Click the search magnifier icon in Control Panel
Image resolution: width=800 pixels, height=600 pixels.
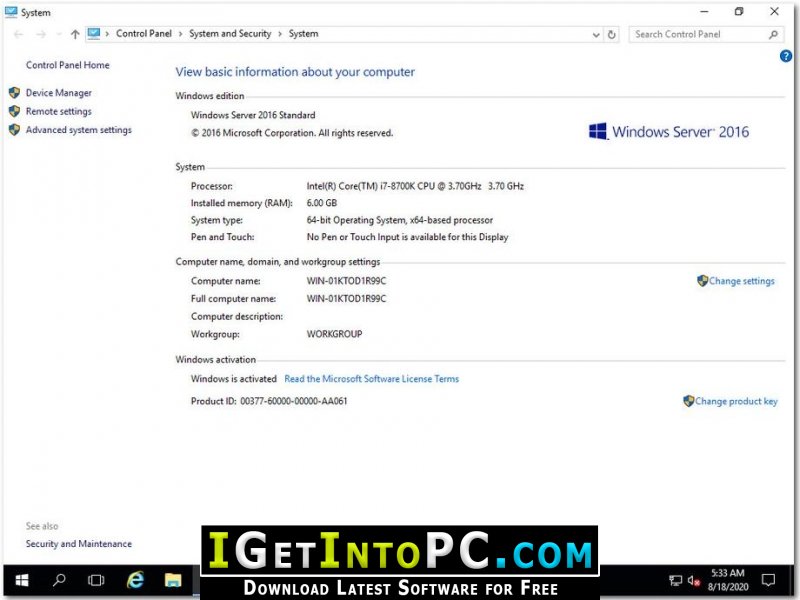(x=773, y=34)
